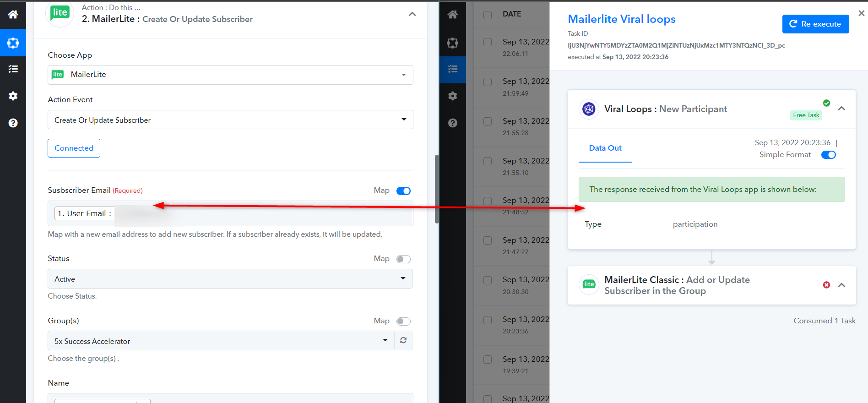
Task: Click the task list icon in right window sidebar
Action: pyautogui.click(x=453, y=69)
